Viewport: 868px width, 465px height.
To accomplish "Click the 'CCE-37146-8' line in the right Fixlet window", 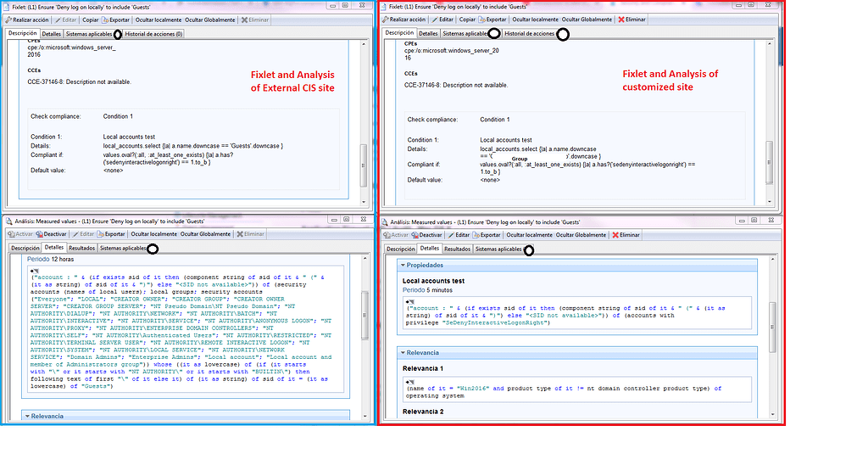I will pos(456,86).
